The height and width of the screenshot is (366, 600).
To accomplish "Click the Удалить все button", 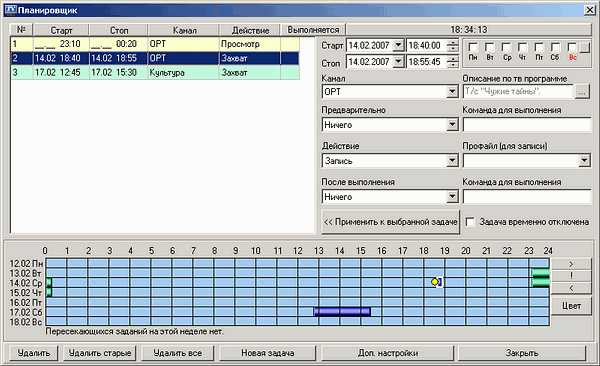I will (178, 353).
